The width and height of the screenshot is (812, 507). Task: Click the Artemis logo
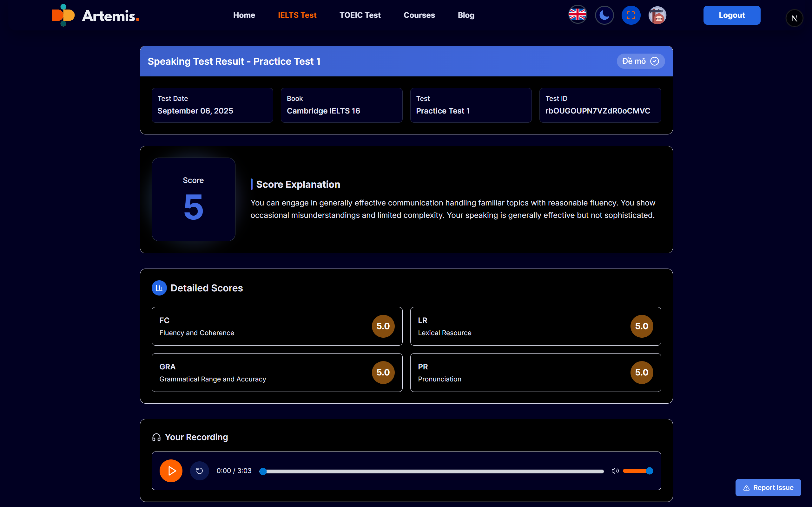(x=96, y=16)
